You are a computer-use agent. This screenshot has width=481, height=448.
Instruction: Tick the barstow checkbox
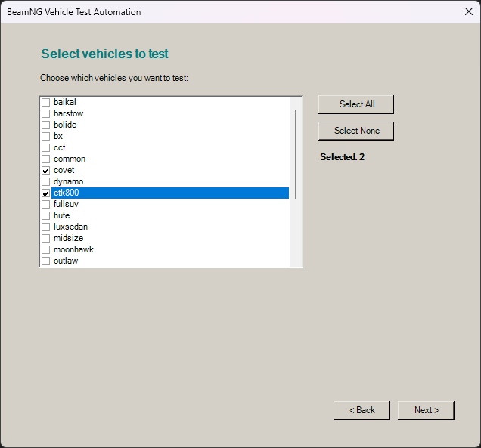45,113
